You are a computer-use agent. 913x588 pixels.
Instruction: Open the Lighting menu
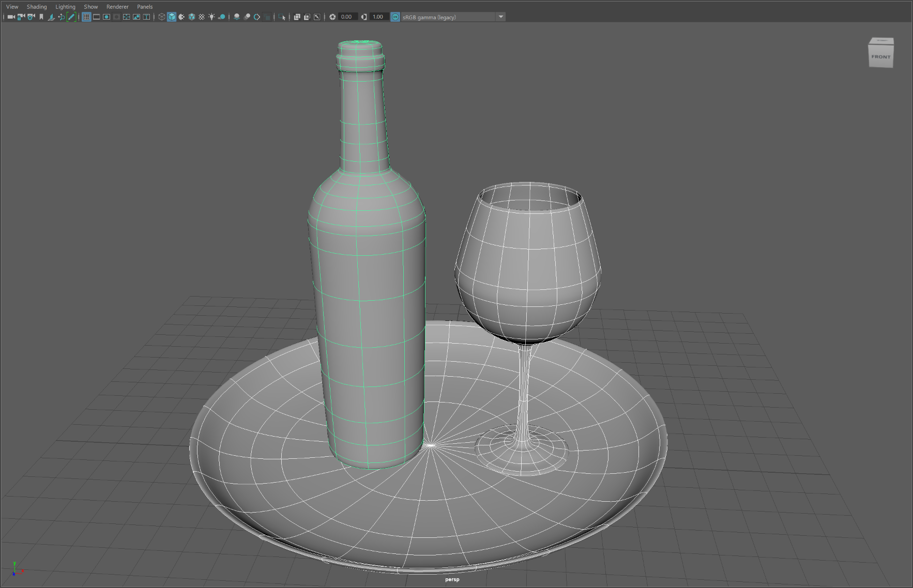65,7
